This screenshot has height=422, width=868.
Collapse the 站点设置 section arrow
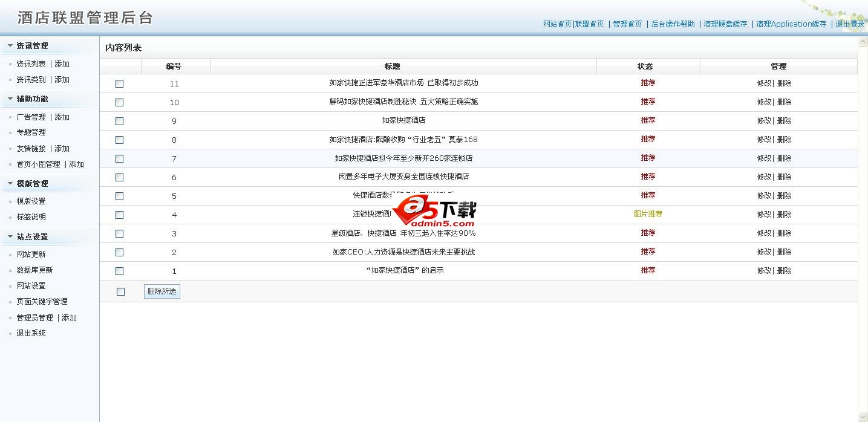tap(10, 236)
